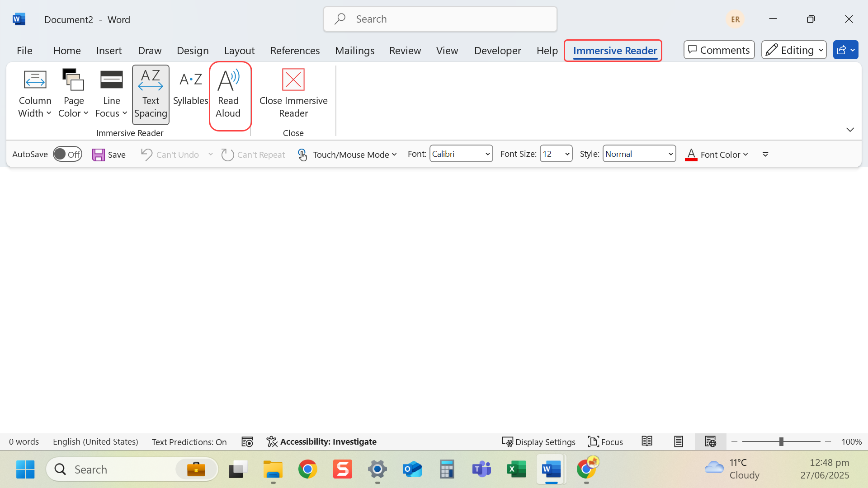Switch to the Layout tab
The height and width of the screenshot is (488, 868).
pyautogui.click(x=239, y=50)
